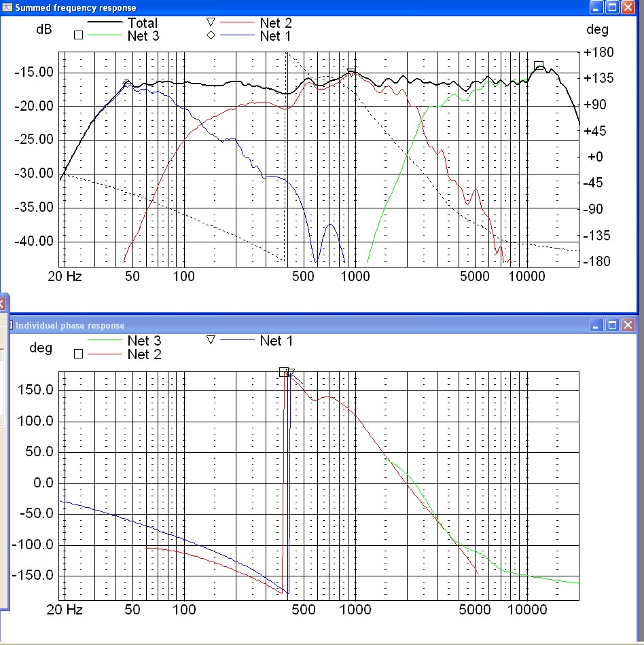Click the triangle marker at the Net 2 peak near 1000 Hz
The width and height of the screenshot is (644, 645).
pos(351,73)
